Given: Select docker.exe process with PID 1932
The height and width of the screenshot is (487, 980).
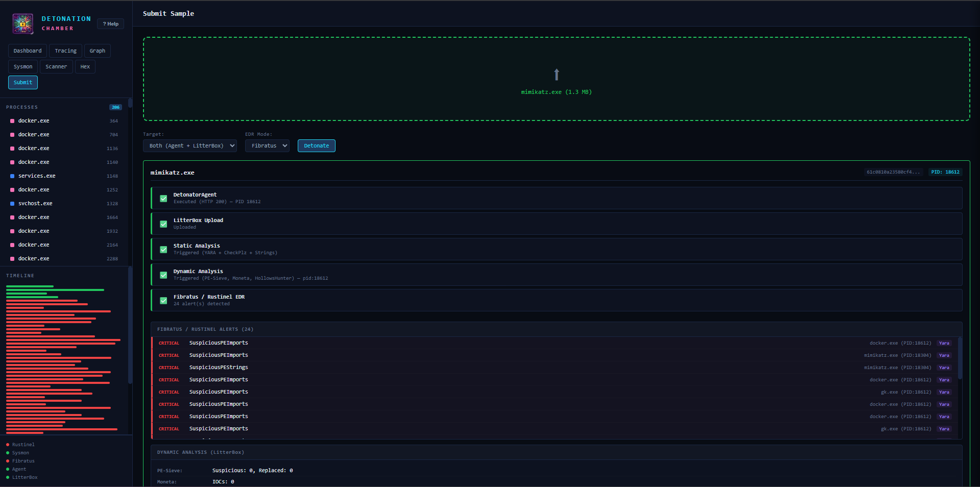Looking at the screenshot, I should [x=64, y=231].
